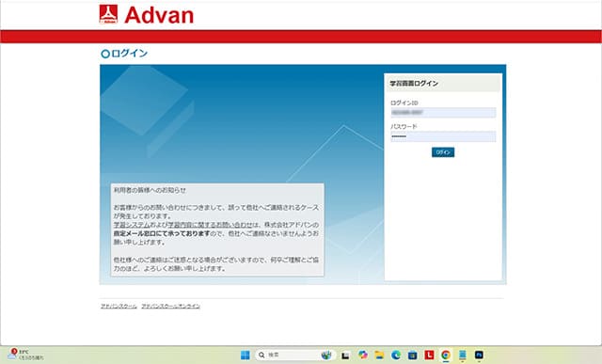Click the ログイン page title heading
The image size is (602, 364).
124,54
